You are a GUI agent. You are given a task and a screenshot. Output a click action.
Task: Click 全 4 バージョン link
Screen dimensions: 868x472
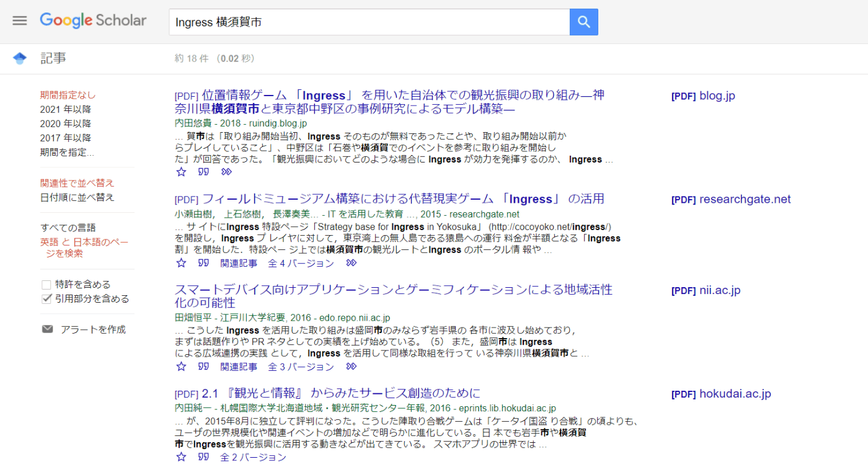(x=301, y=263)
